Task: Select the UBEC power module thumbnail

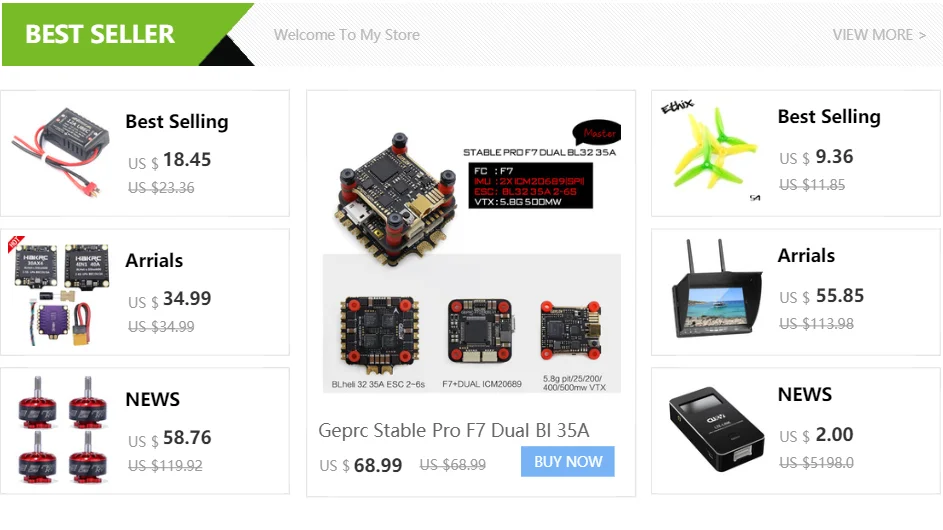Action: tap(61, 153)
